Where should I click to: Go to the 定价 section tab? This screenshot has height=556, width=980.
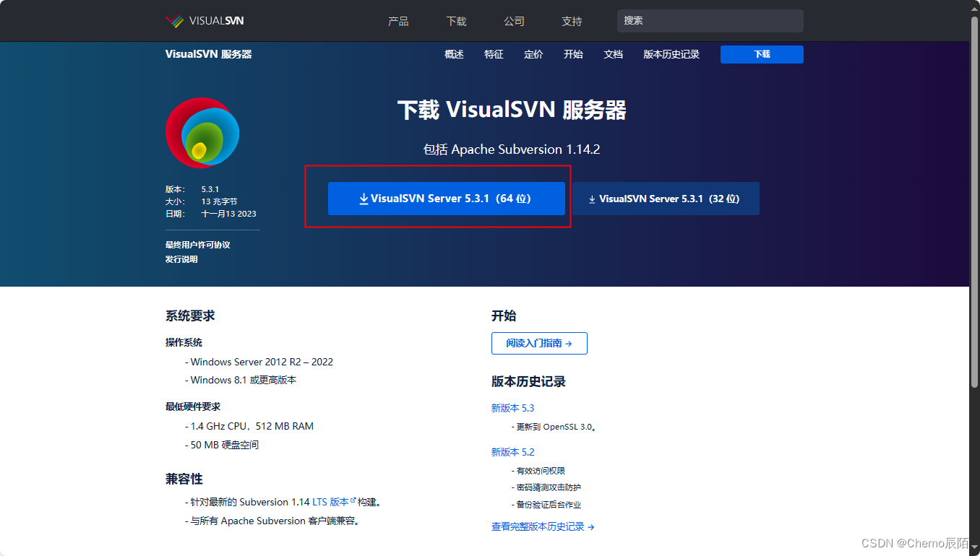pyautogui.click(x=533, y=54)
